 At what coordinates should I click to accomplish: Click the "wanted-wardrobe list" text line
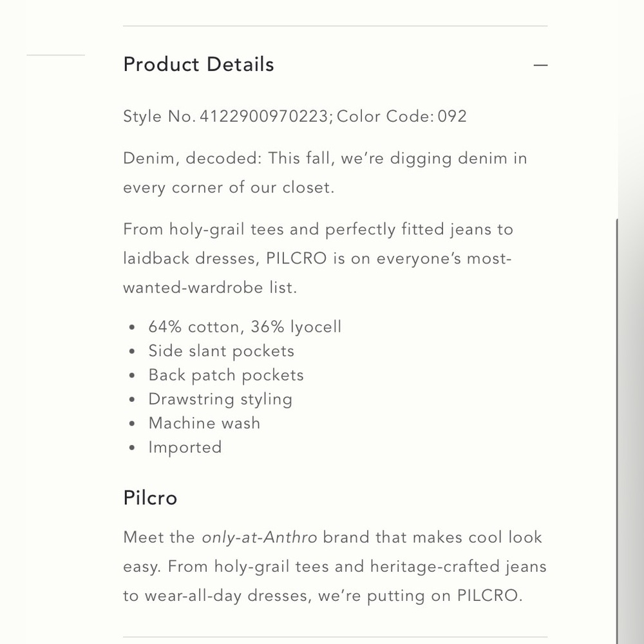pos(210,287)
